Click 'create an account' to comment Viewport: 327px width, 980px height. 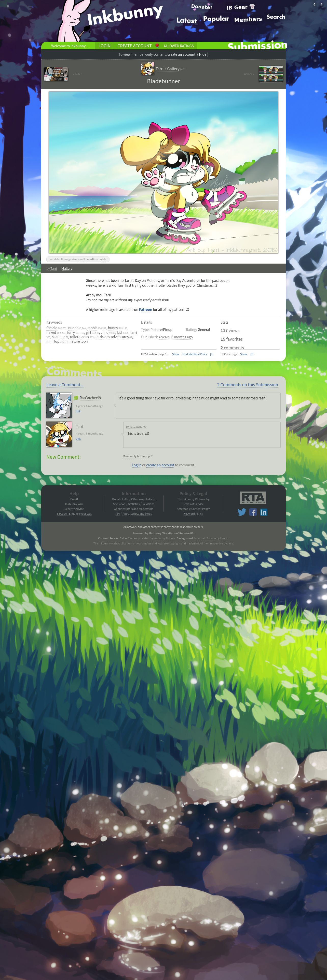click(x=160, y=465)
